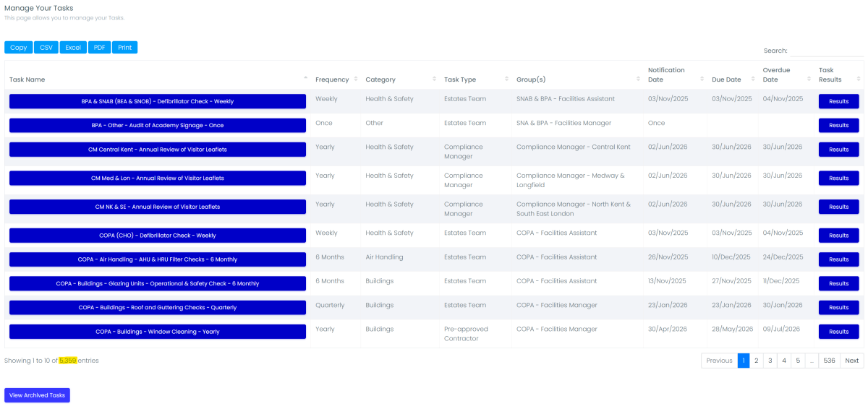The image size is (868, 409).
Task: Sort table by Task Name column arrow
Action: (305, 79)
